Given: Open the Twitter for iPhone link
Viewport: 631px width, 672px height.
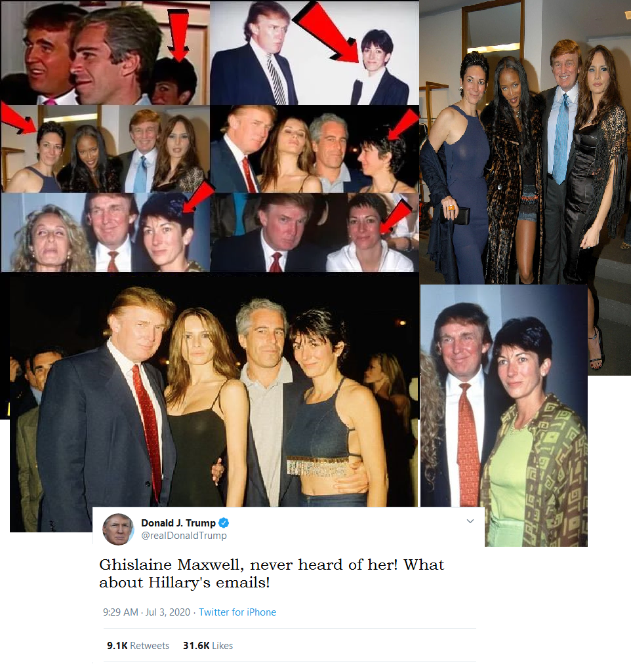Looking at the screenshot, I should [x=237, y=612].
